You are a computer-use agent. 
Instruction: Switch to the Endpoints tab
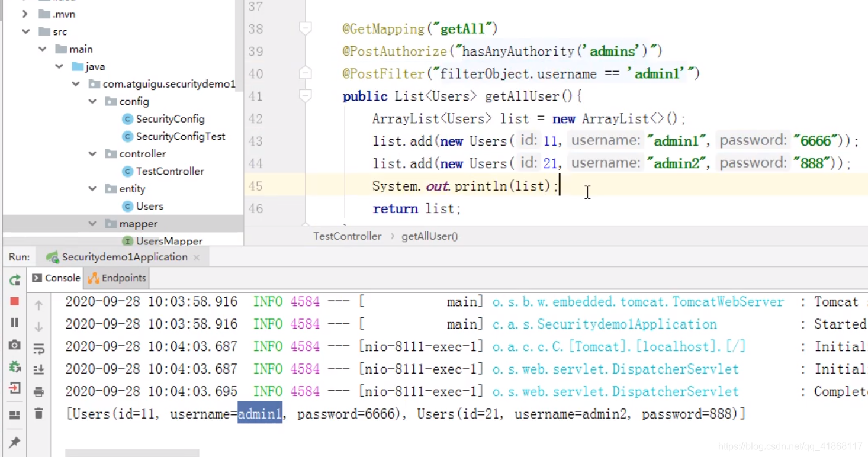pos(117,278)
